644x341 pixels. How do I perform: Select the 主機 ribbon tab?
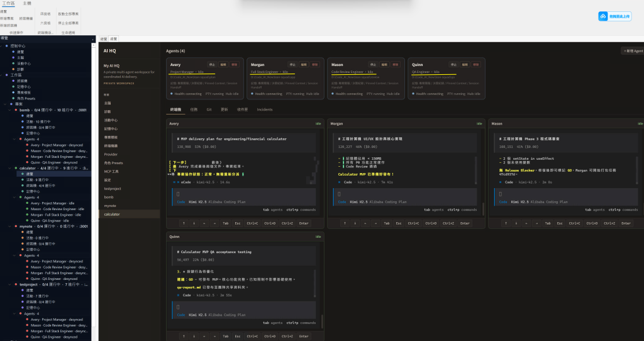tap(27, 4)
